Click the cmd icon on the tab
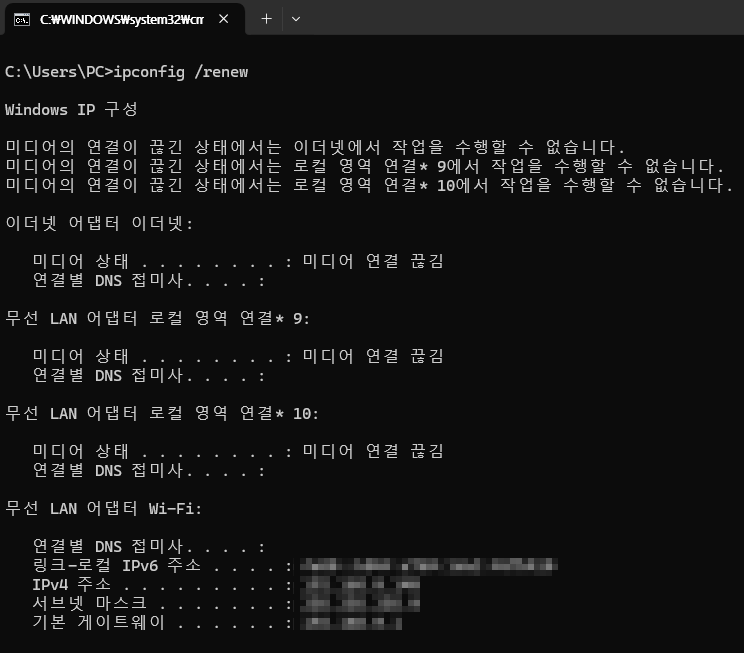Viewport: 744px width, 653px height. click(22, 19)
